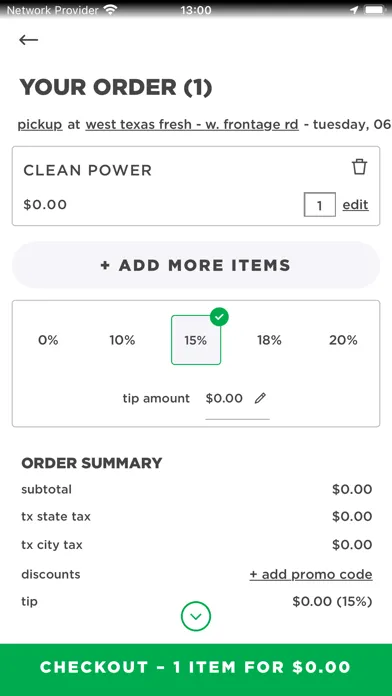392x696 pixels.
Task: Choose the 18% tip option
Action: click(269, 340)
